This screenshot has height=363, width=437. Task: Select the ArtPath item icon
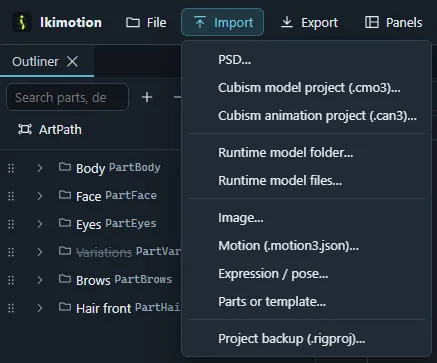pyautogui.click(x=25, y=129)
